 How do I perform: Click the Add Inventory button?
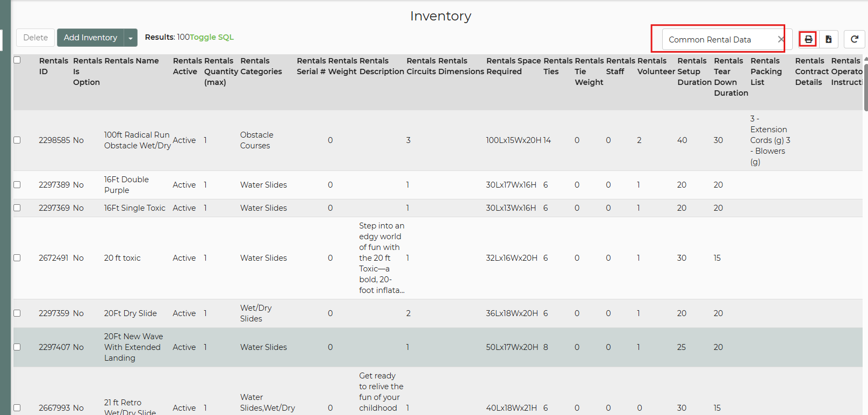[x=90, y=38]
